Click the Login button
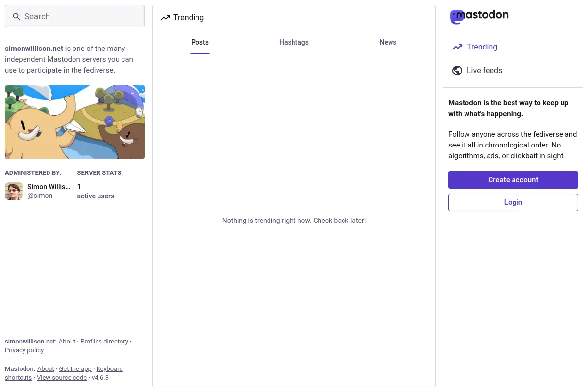 pyautogui.click(x=513, y=202)
